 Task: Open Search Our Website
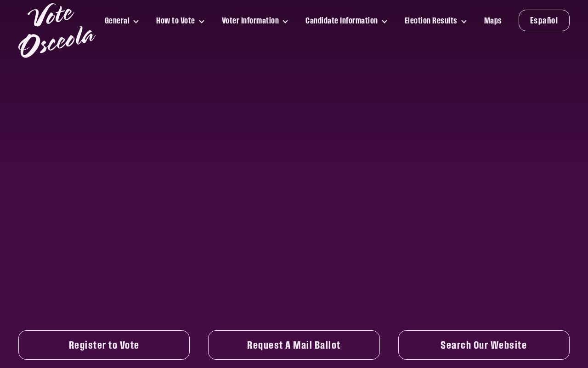tap(484, 345)
